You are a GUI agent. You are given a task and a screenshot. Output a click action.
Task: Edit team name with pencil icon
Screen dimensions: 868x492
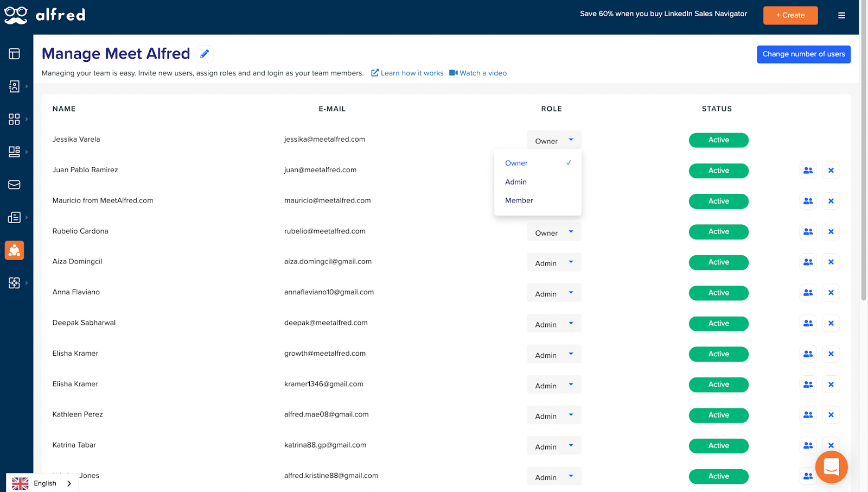[205, 54]
